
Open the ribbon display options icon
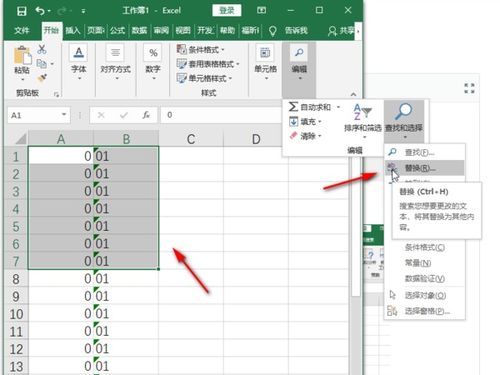click(262, 10)
